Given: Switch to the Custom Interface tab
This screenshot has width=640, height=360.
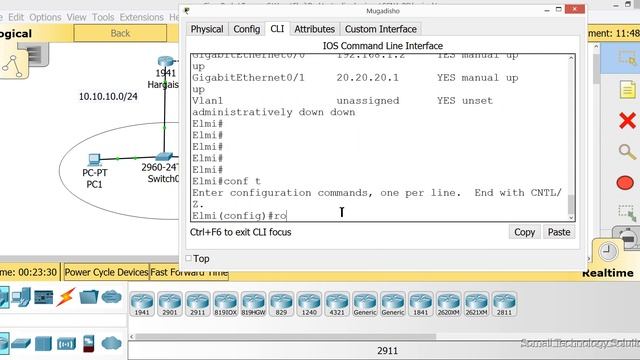Looking at the screenshot, I should (380, 29).
